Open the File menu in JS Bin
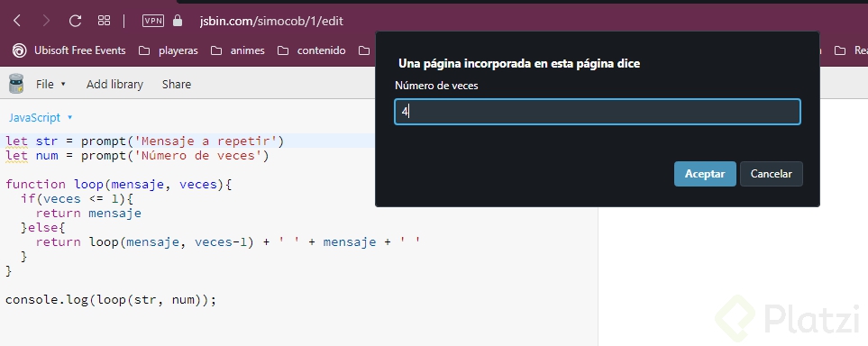Image resolution: width=868 pixels, height=346 pixels. pyautogui.click(x=50, y=84)
